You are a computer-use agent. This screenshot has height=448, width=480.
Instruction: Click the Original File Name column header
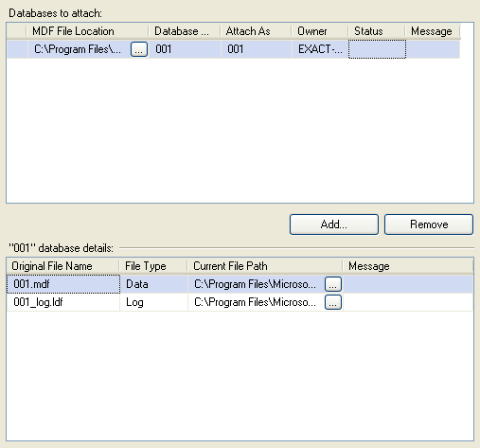pos(62,266)
